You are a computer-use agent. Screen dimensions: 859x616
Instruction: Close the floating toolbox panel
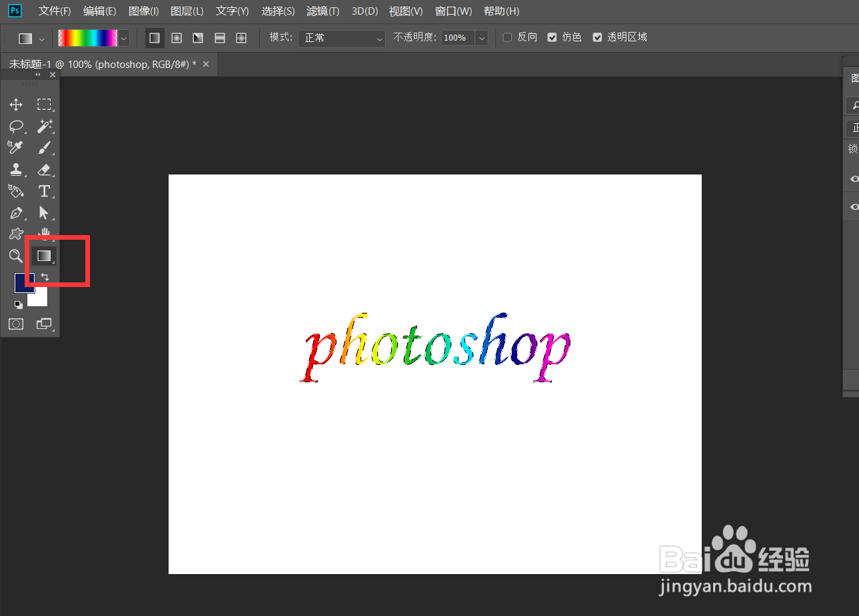coord(53,75)
